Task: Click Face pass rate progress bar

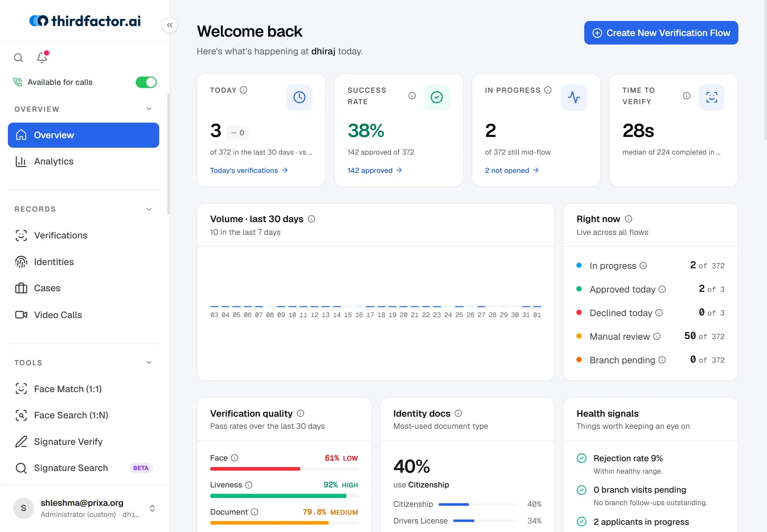Action: (284, 469)
